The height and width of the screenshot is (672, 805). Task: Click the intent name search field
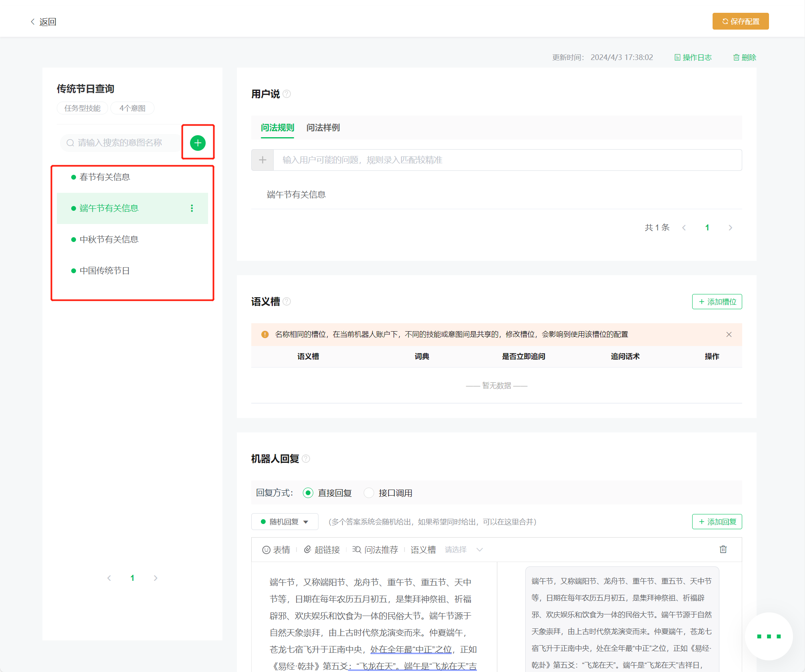coord(120,143)
